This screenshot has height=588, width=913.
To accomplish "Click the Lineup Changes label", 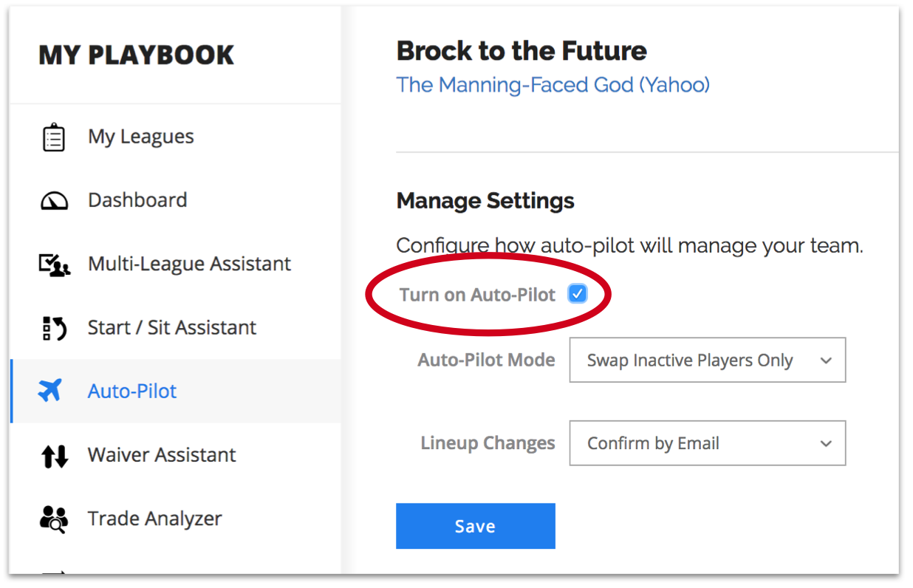I will pyautogui.click(x=488, y=443).
